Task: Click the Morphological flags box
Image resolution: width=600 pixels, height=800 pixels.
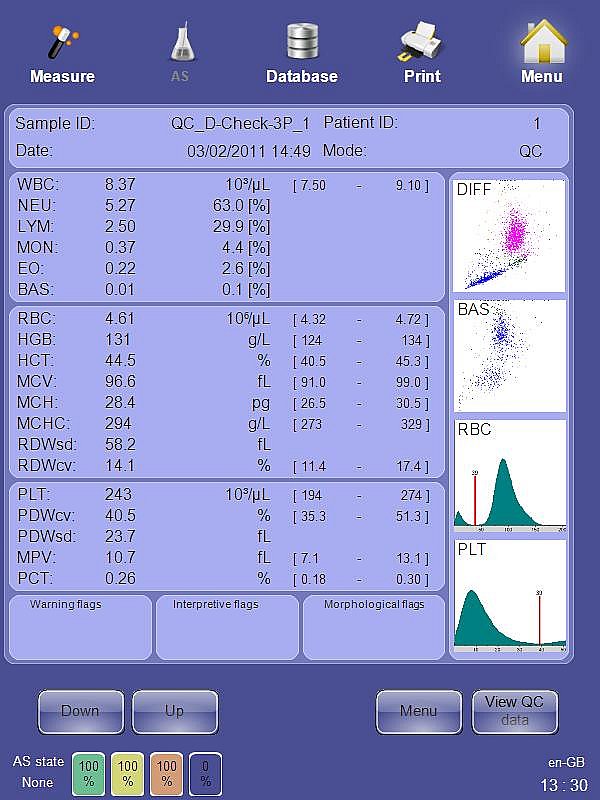Action: pos(374,628)
